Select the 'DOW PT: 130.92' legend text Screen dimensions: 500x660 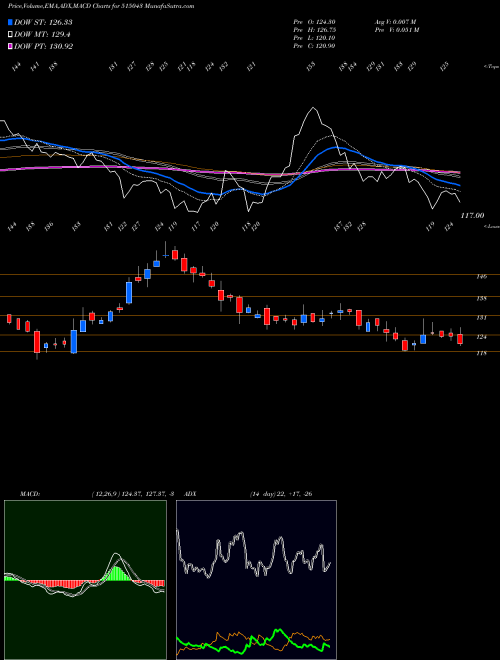click(44, 46)
